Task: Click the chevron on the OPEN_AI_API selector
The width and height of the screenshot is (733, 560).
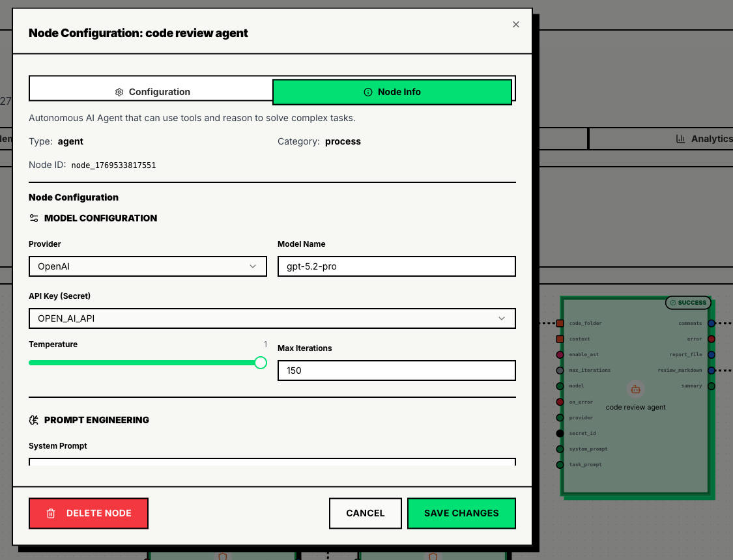Action: [x=502, y=318]
